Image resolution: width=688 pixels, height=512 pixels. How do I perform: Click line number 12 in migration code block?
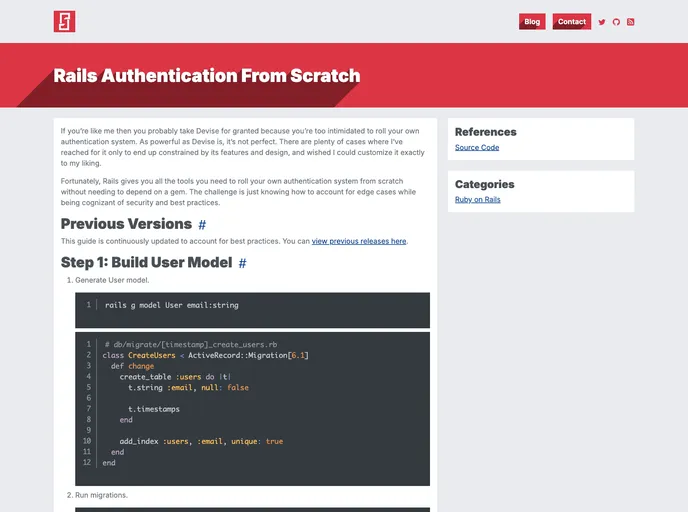[x=87, y=462]
